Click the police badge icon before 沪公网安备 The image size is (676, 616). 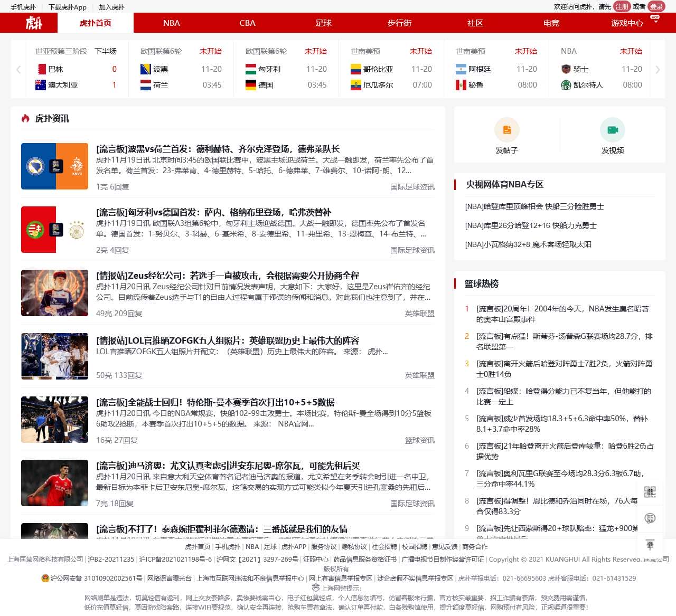[x=45, y=578]
